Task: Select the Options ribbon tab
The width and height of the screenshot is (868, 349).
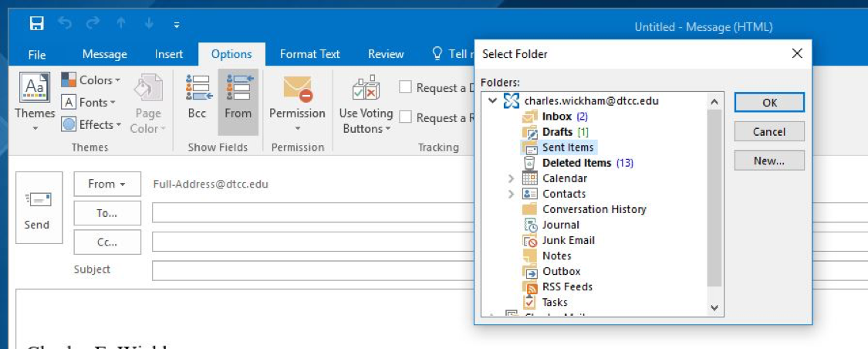Action: tap(231, 54)
